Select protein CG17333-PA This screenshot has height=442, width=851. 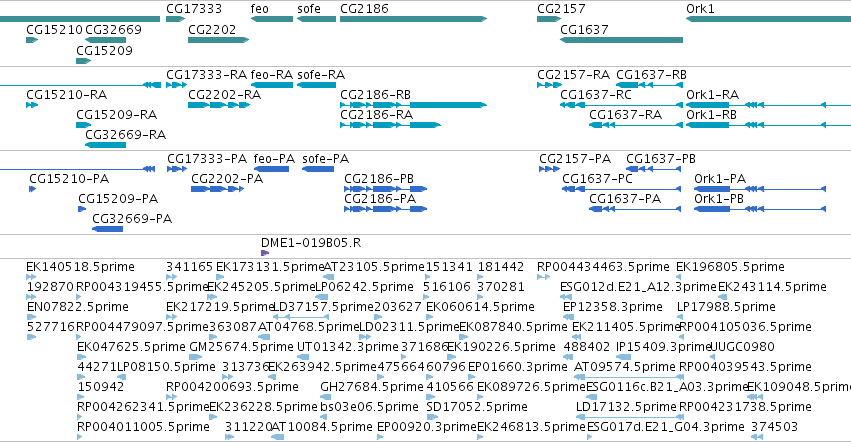(x=177, y=169)
